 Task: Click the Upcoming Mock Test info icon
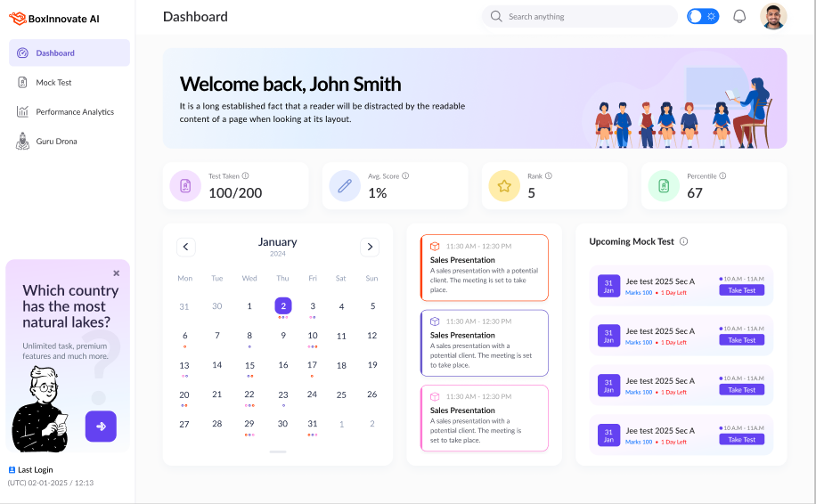[683, 241]
